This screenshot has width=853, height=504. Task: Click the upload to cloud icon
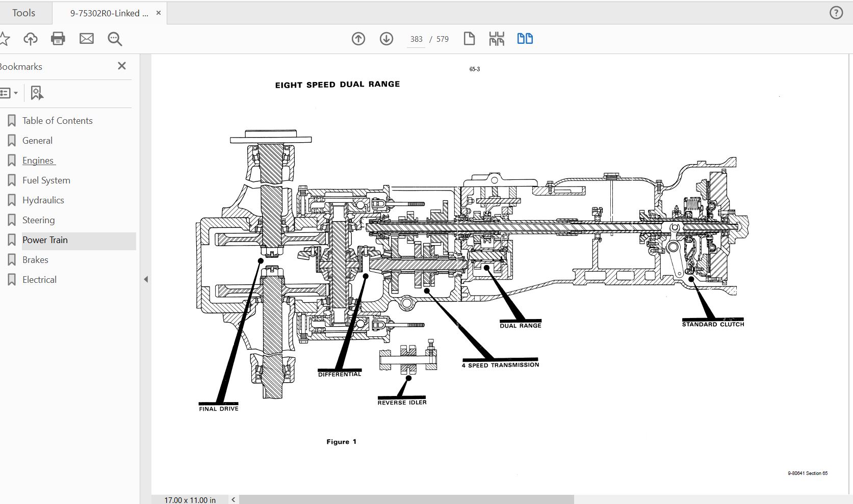point(31,39)
